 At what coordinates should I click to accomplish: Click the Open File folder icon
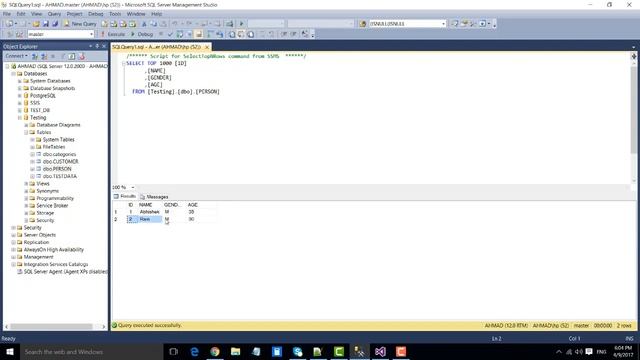coord(36,24)
